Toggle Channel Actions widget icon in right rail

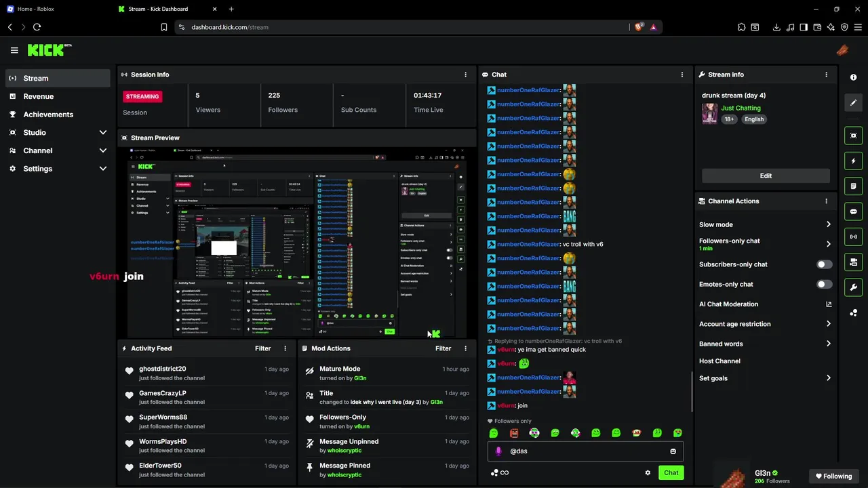pos(853,262)
